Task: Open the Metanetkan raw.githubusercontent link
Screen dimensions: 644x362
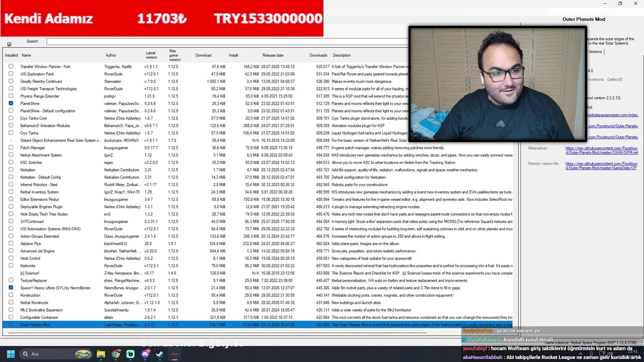Action: click(602, 150)
